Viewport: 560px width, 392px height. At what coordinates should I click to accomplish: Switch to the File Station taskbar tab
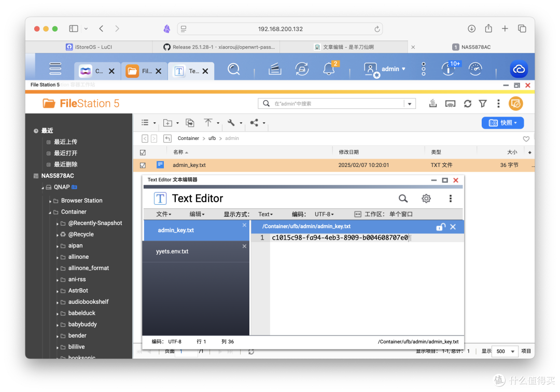click(143, 71)
